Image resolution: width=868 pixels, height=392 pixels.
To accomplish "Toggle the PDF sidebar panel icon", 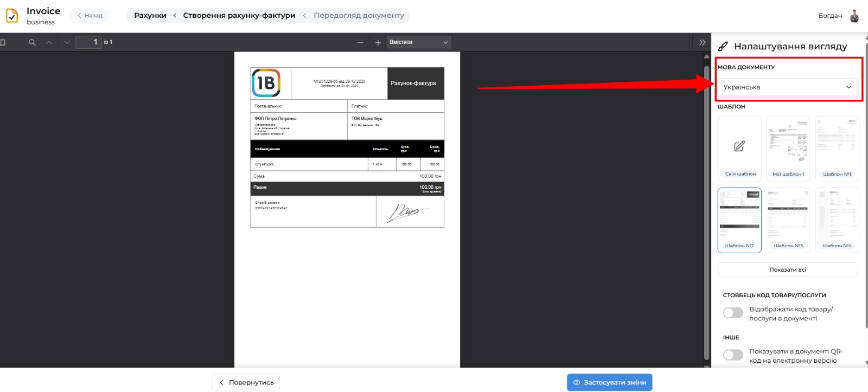I will pyautogui.click(x=3, y=42).
